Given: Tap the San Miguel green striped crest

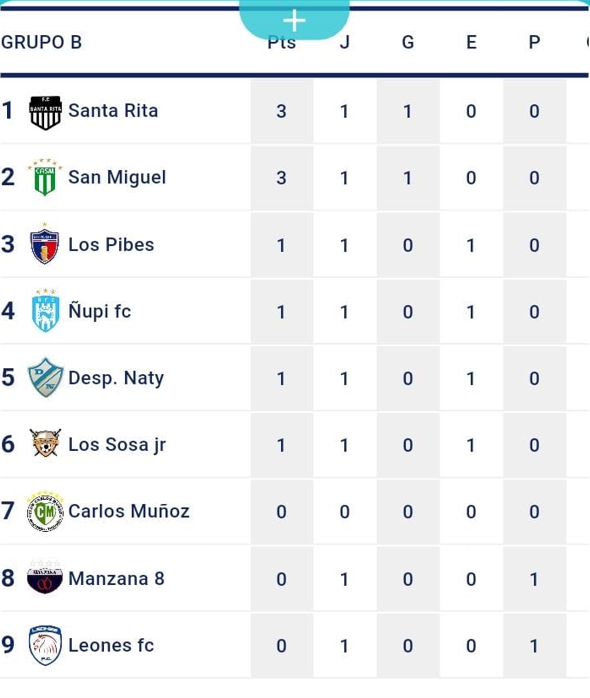Looking at the screenshot, I should (x=45, y=177).
